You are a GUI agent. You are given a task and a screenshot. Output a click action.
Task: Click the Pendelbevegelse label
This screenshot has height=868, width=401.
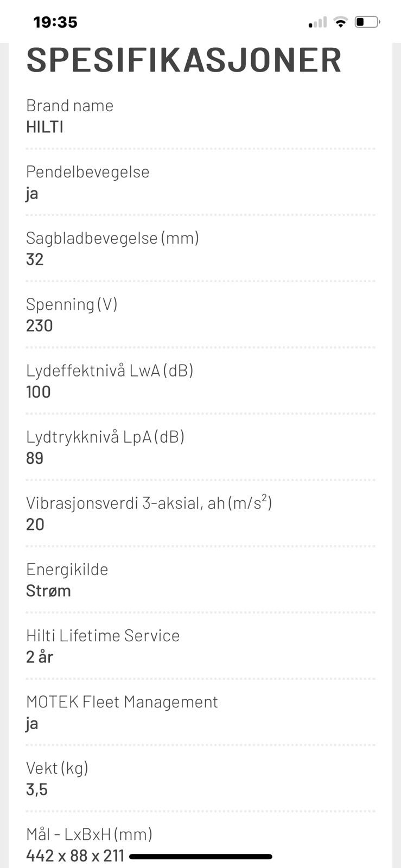(87, 172)
